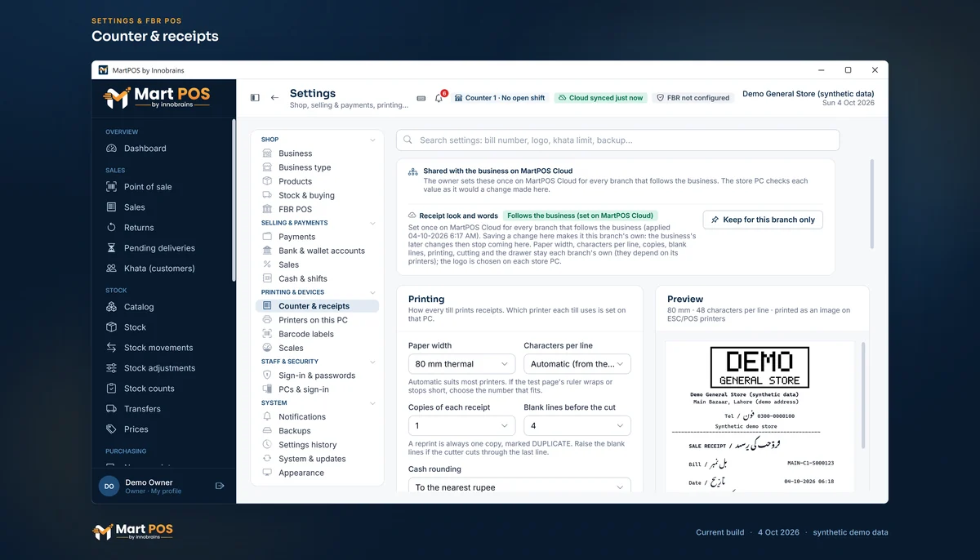The width and height of the screenshot is (980, 560).
Task: Click FBR not configured status chip
Action: [x=693, y=98]
